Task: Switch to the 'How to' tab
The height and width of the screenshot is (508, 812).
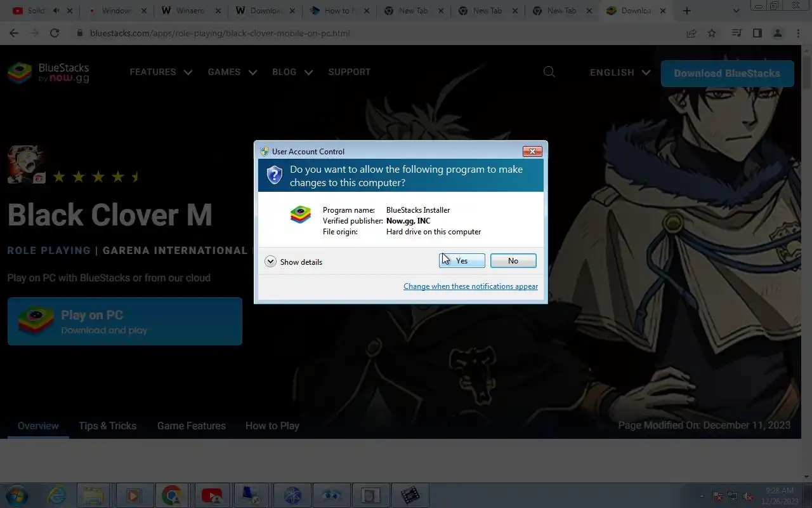Action: click(x=339, y=11)
